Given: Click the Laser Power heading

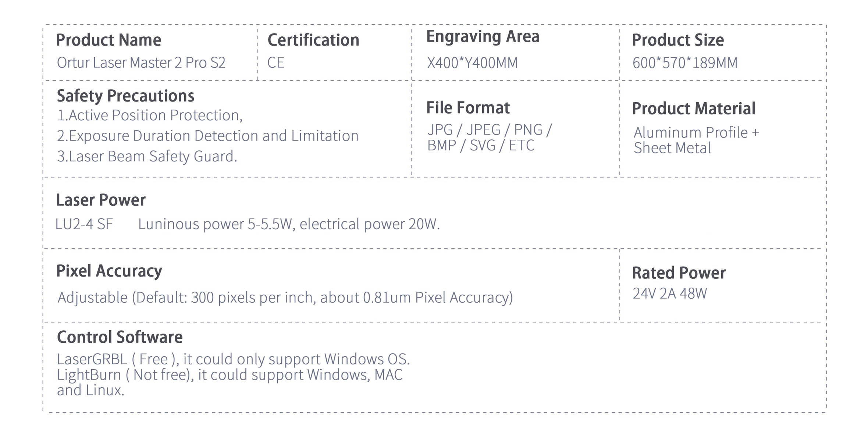Looking at the screenshot, I should (101, 200).
